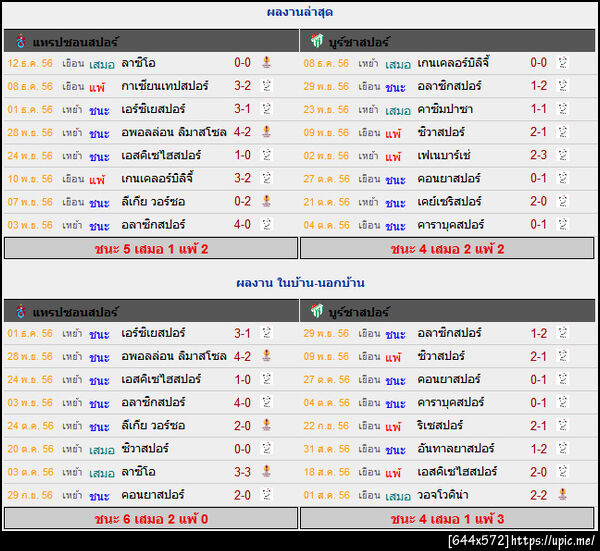
Task: Click the score 2-3 on the เฟเนบาร์เช่ row
Action: (538, 155)
